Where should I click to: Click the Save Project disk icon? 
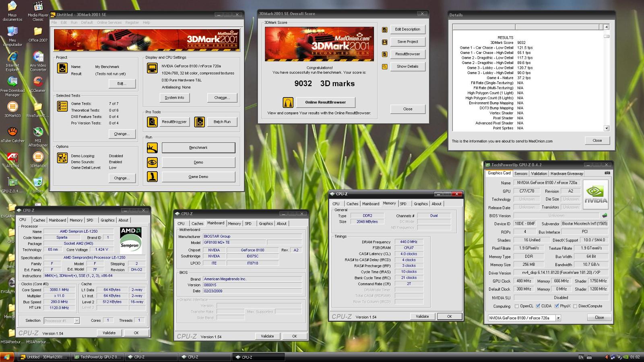pyautogui.click(x=385, y=42)
